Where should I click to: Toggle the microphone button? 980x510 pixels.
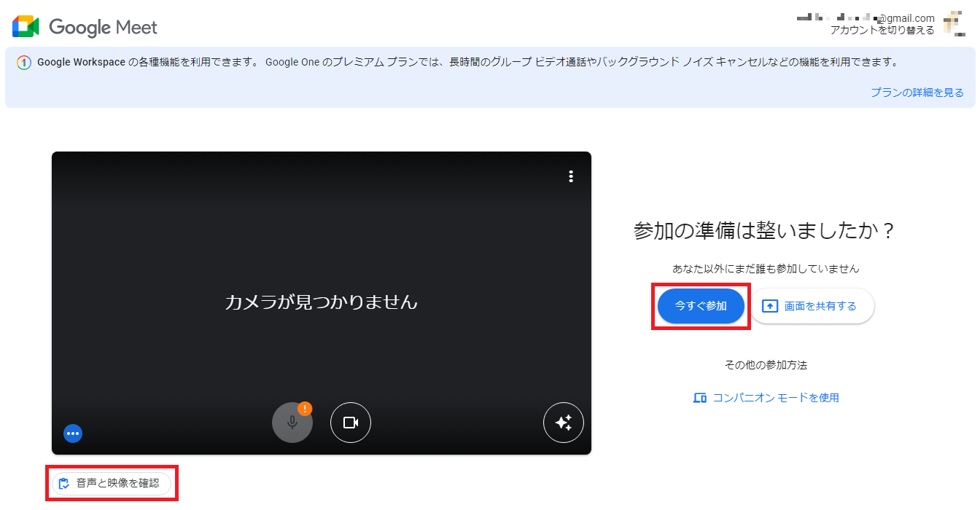[x=292, y=423]
